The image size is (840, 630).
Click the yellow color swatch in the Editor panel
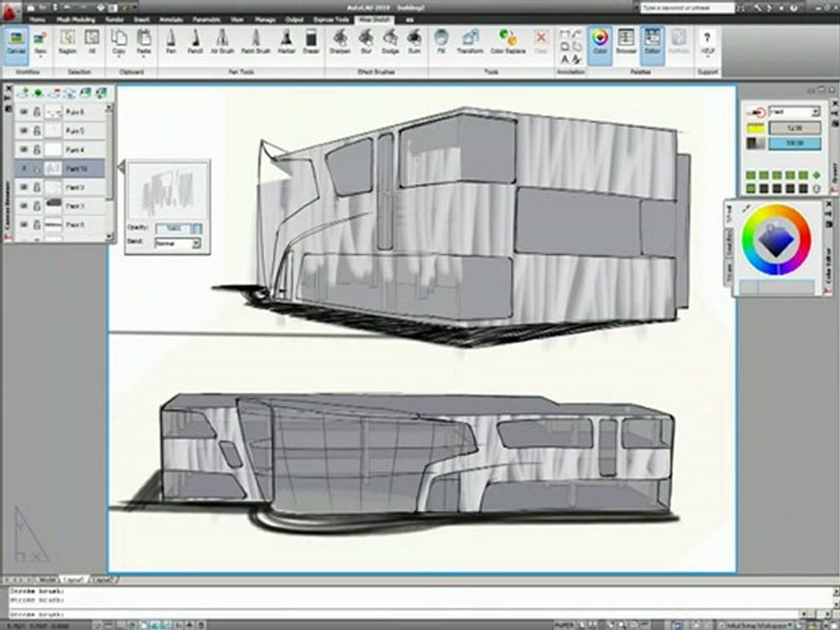coord(755,128)
